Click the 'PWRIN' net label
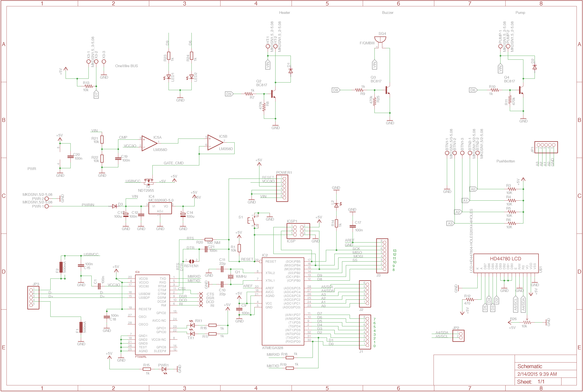583x392 pixels. tap(88, 205)
